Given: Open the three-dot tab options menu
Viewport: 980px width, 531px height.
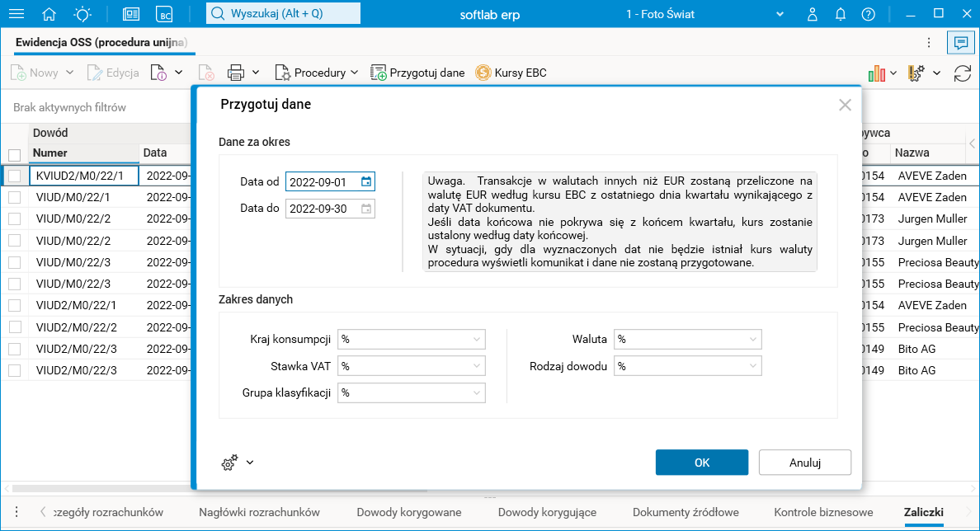Looking at the screenshot, I should click(929, 43).
